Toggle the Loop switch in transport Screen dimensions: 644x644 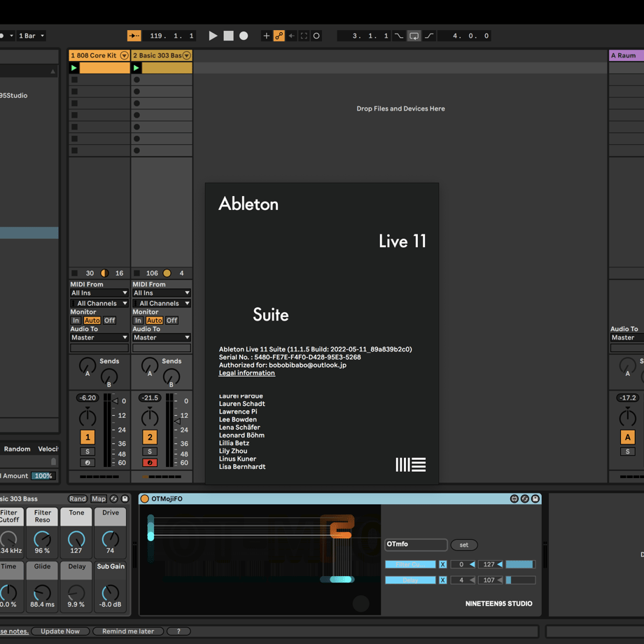(414, 36)
